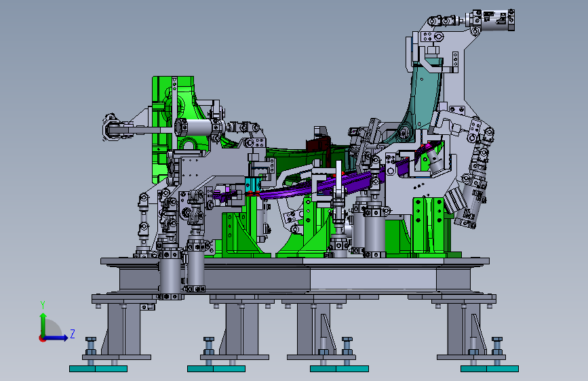Click the green Y axis arrow of the view triad

(43, 324)
